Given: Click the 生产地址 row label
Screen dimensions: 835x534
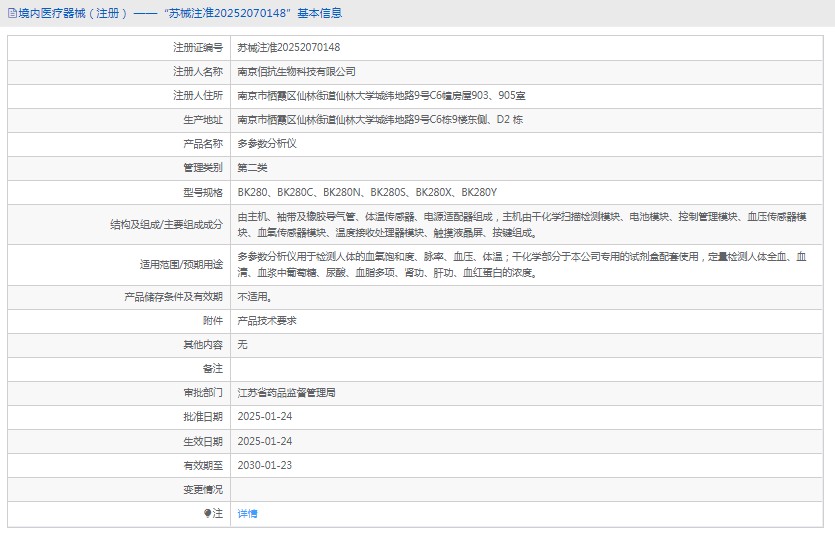Looking at the screenshot, I should (x=203, y=119).
